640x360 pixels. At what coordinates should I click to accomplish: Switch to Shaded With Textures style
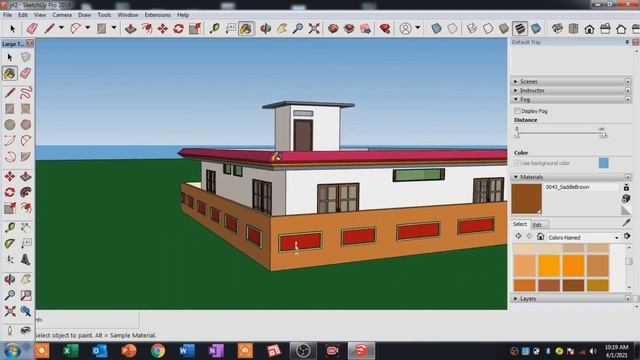(520, 29)
